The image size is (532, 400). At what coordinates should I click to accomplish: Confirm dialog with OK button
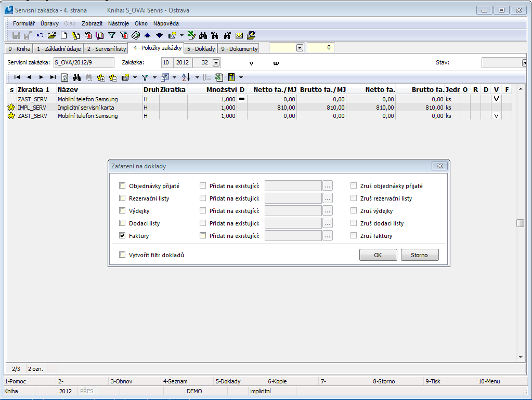pyautogui.click(x=378, y=255)
